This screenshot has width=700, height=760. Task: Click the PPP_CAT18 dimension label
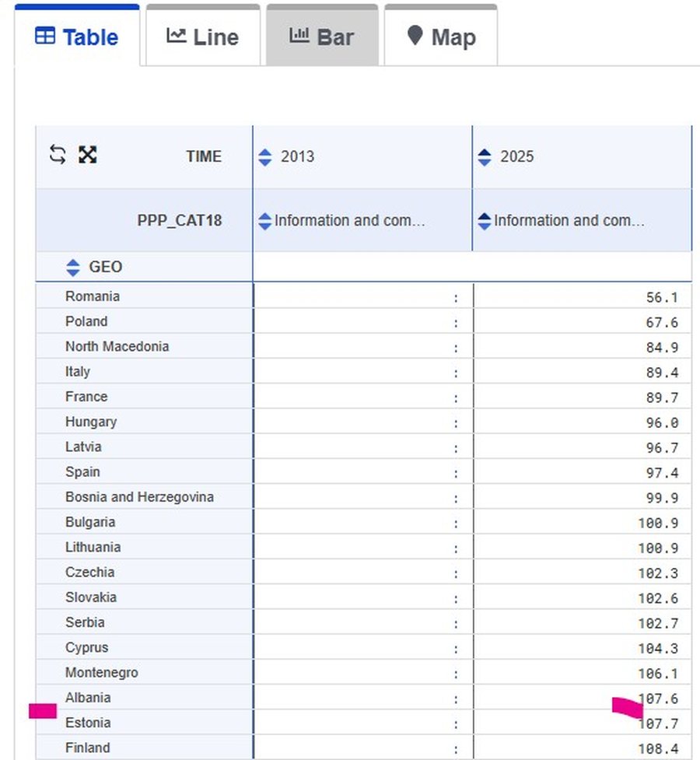[180, 221]
